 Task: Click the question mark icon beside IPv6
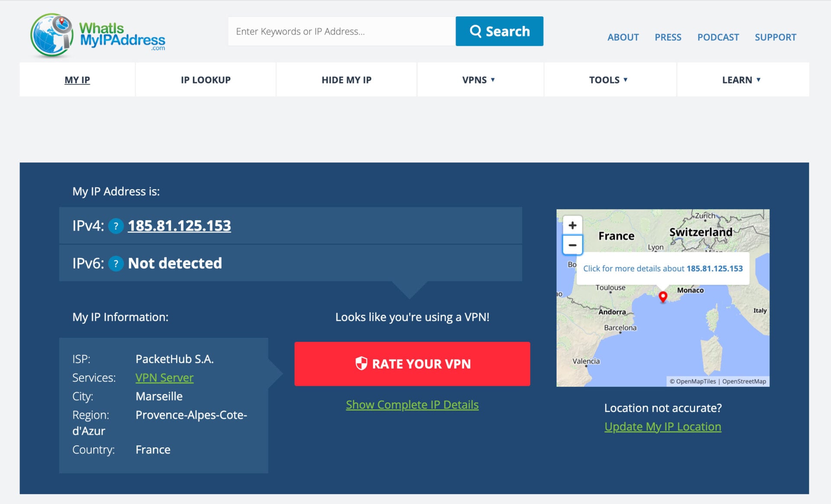click(115, 263)
